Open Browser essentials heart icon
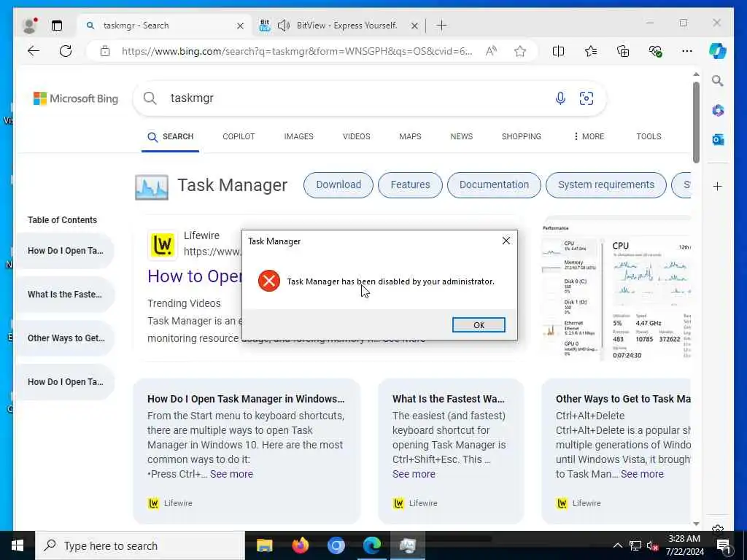747x560 pixels. pos(655,51)
